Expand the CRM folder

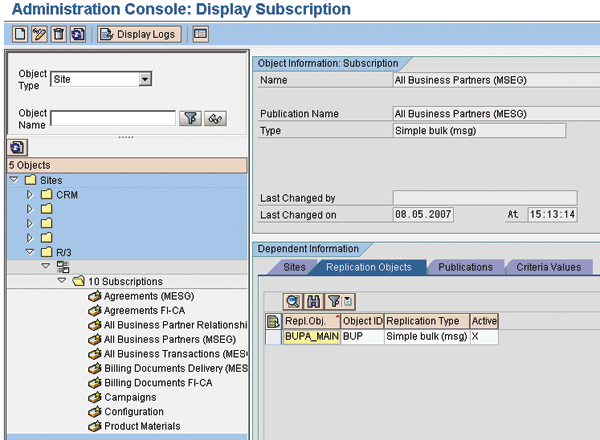click(x=29, y=195)
